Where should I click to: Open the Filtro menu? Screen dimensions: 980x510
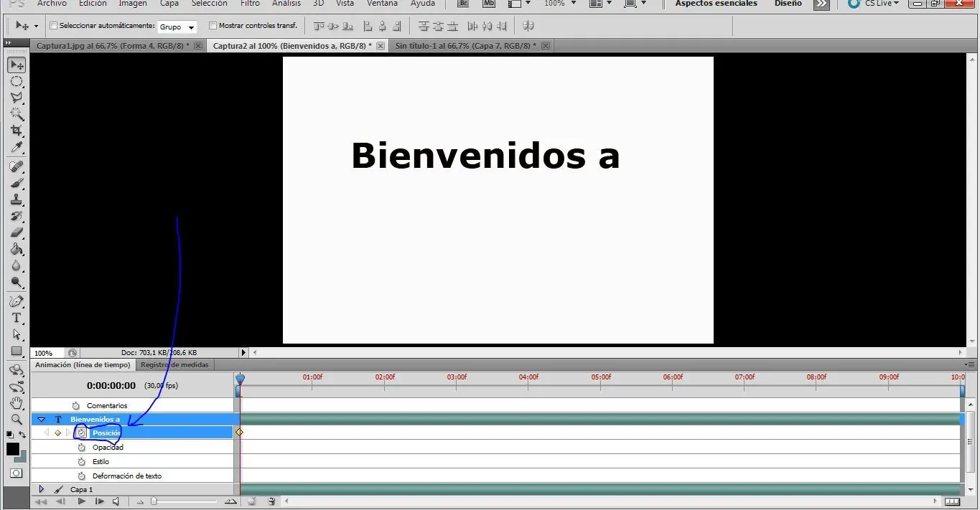250,4
